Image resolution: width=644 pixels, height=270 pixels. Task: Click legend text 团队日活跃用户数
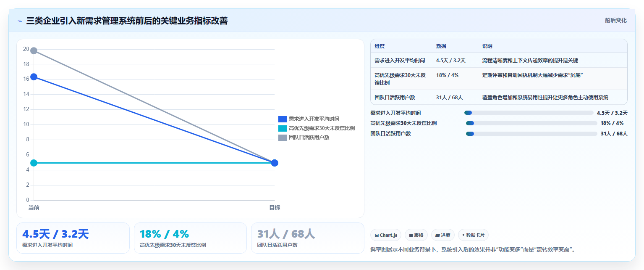tap(309, 138)
